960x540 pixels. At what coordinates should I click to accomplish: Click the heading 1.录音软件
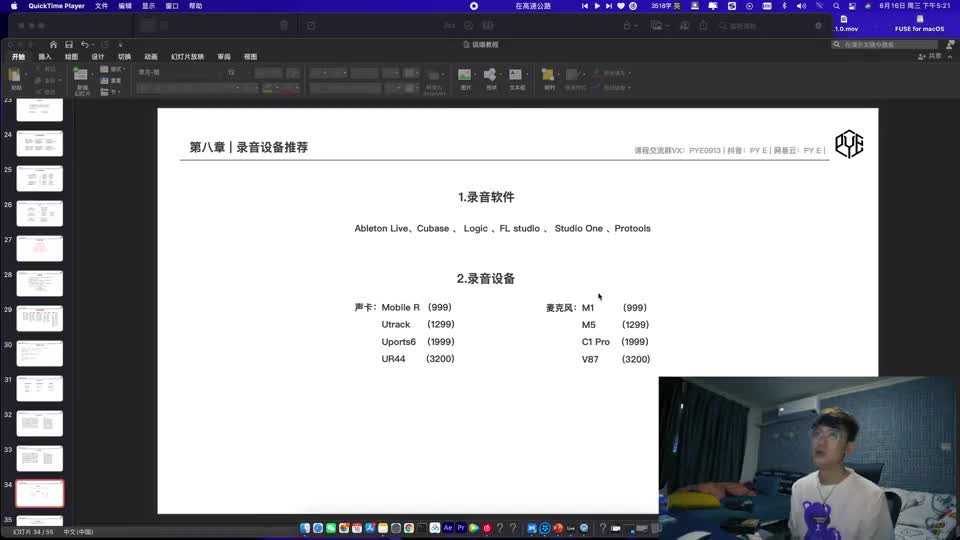[x=486, y=197]
